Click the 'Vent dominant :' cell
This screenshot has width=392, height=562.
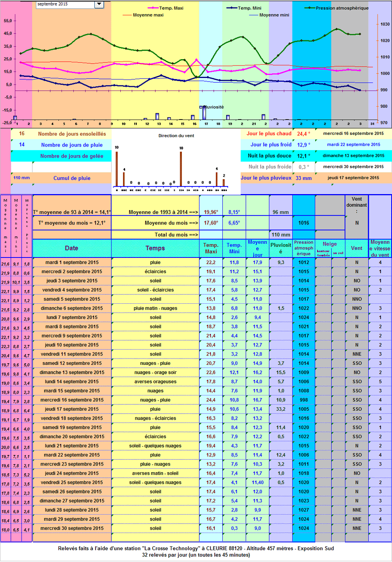tap(357, 205)
